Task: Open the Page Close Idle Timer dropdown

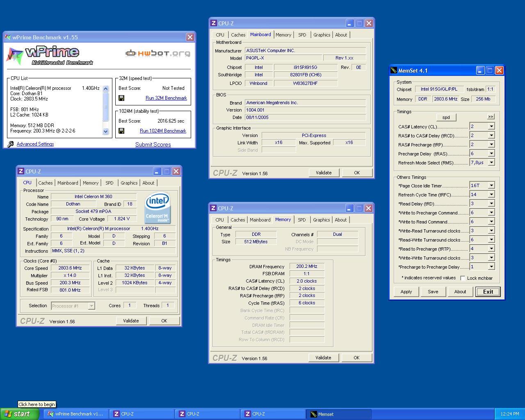Action: 491,185
